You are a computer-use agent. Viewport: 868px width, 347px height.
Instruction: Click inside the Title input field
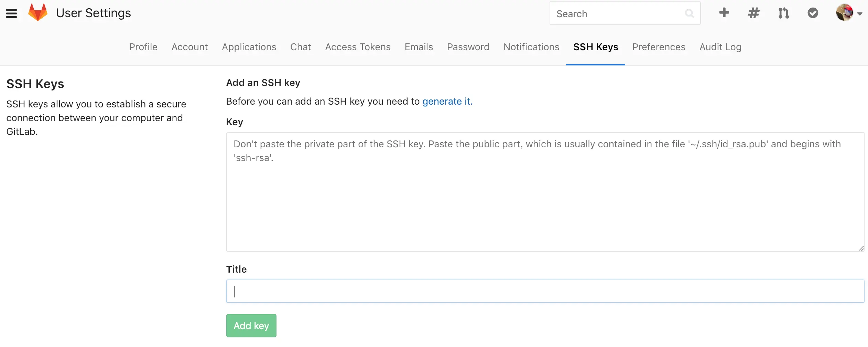(545, 291)
